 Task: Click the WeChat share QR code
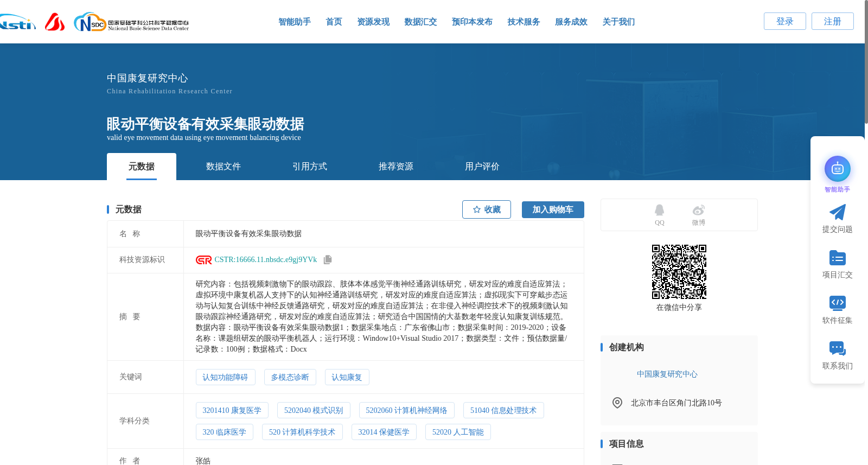[679, 272]
